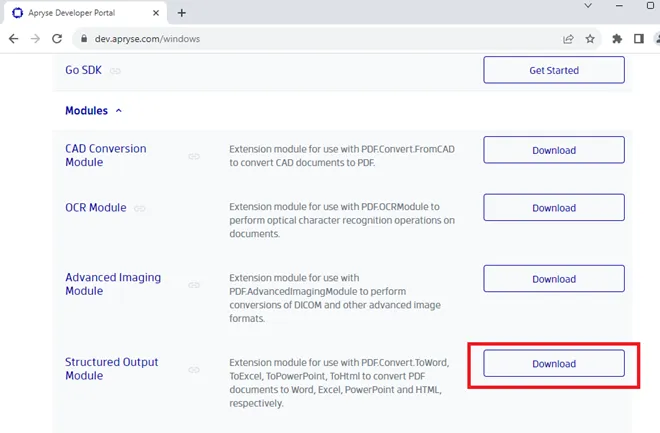Open the Advanced Imaging Module link
Viewport: 660px width, 433px height.
coord(113,284)
